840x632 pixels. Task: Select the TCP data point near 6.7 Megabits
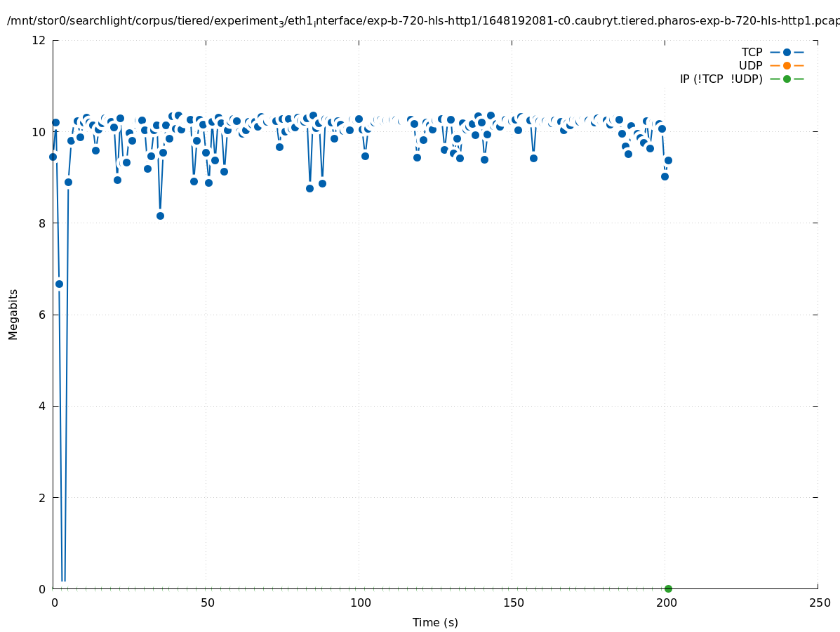point(59,284)
